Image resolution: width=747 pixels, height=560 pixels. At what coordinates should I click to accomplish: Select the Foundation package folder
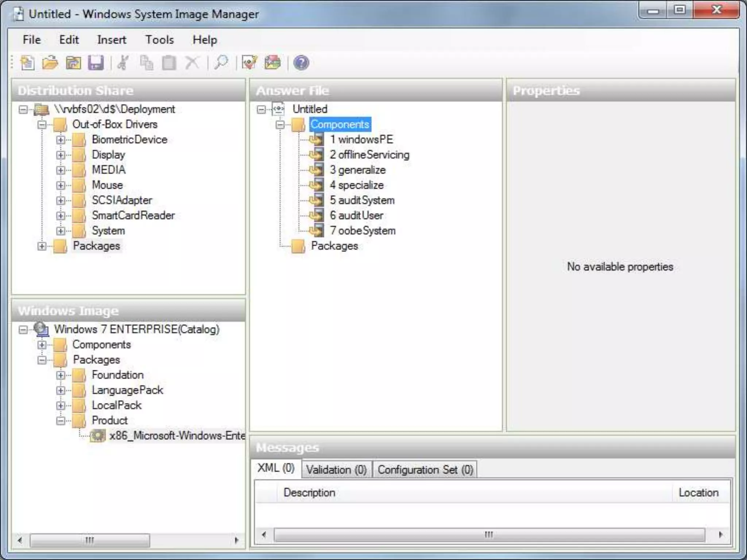pyautogui.click(x=117, y=375)
